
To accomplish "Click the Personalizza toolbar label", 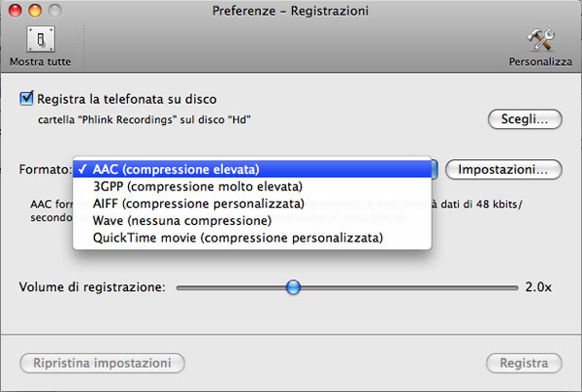I will click(x=539, y=62).
